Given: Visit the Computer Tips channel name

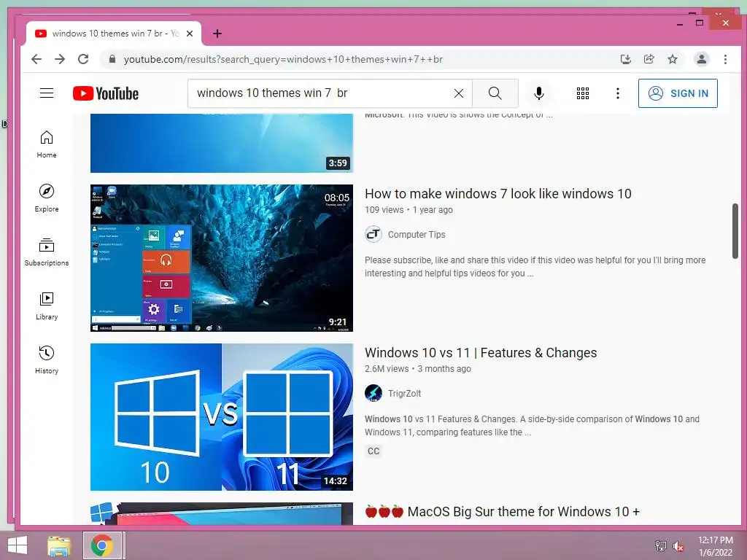Looking at the screenshot, I should point(417,234).
